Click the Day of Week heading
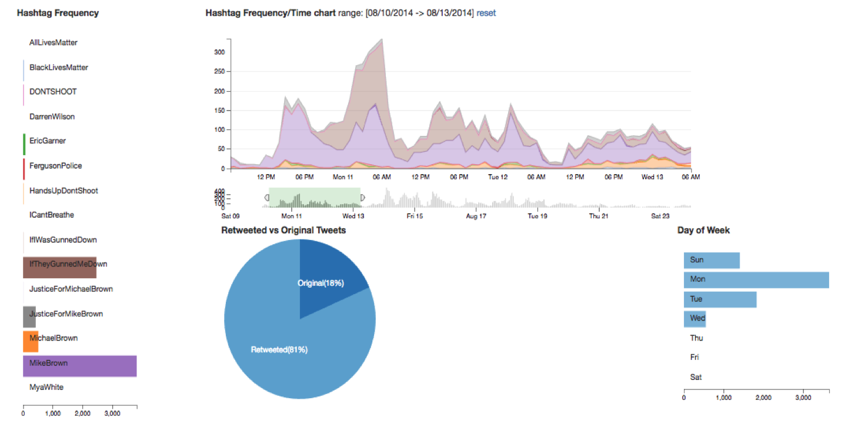This screenshot has height=434, width=868. click(703, 231)
